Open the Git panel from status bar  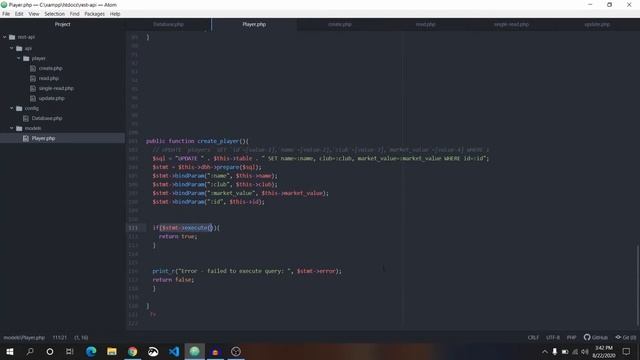[626, 338]
